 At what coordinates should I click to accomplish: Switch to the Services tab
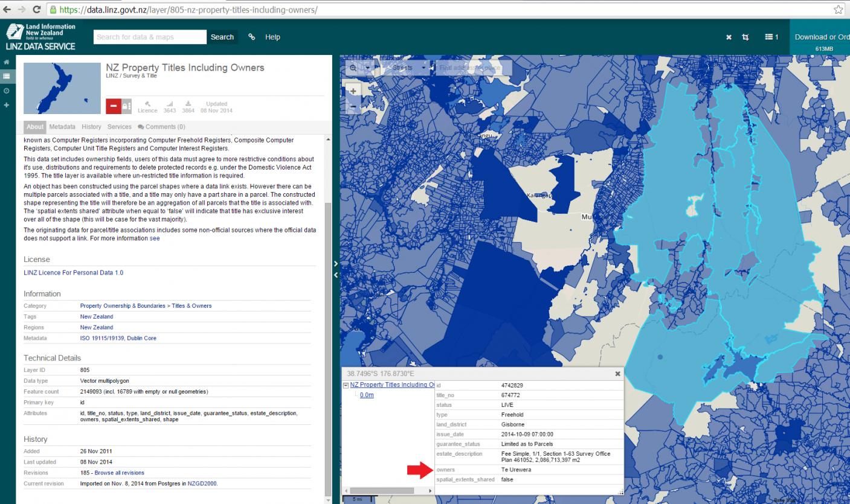point(120,127)
